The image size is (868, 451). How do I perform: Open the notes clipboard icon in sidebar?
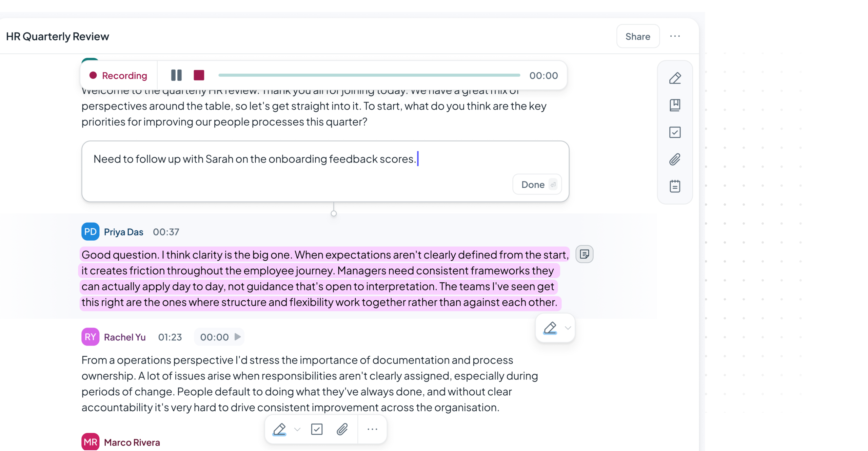pos(675,186)
